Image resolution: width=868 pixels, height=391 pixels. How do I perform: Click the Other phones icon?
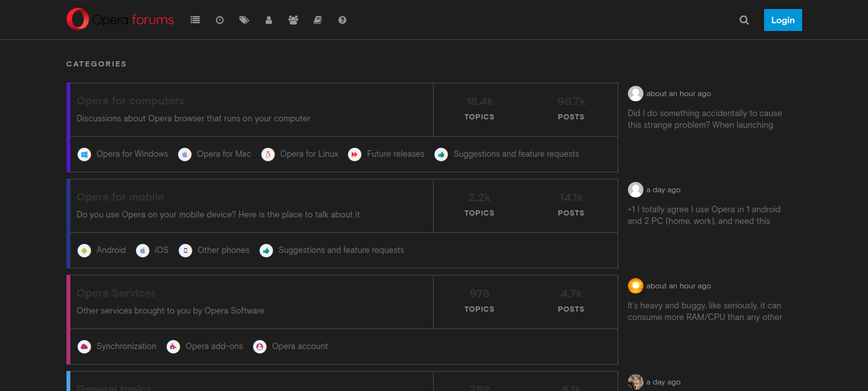coord(185,250)
